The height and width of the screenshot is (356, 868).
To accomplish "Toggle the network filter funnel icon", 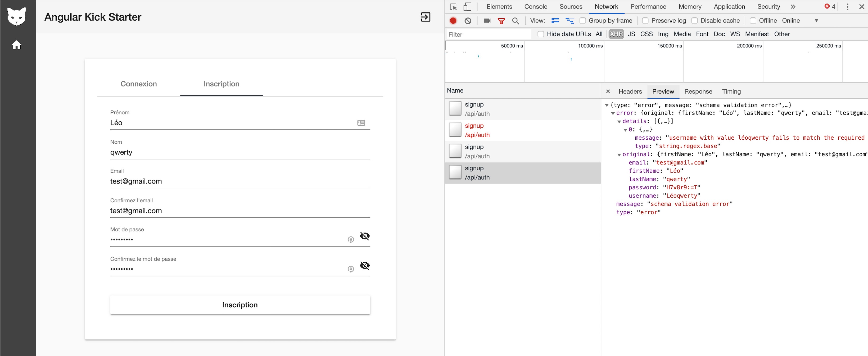I will pyautogui.click(x=501, y=21).
